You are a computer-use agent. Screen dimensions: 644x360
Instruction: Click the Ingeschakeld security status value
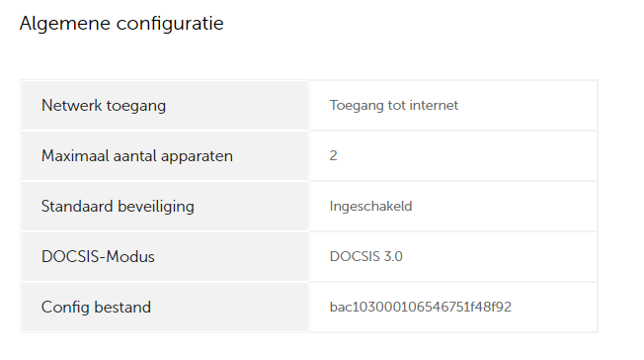[x=370, y=206]
